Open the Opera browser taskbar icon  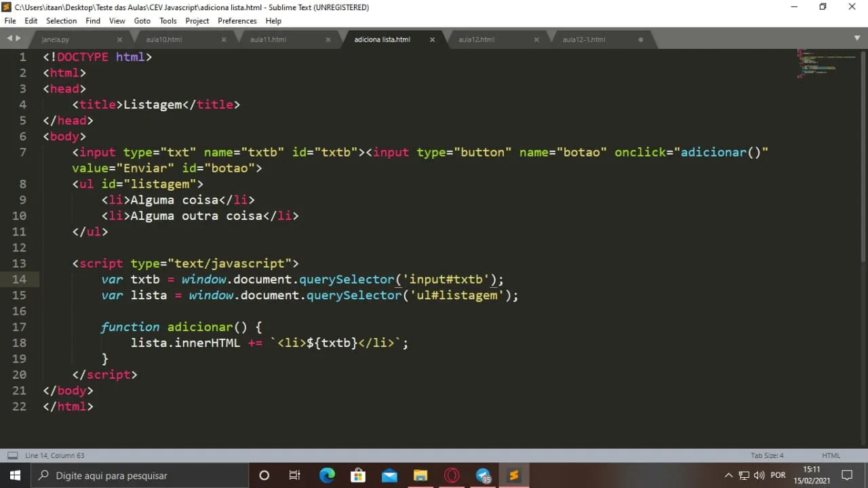[x=452, y=475]
